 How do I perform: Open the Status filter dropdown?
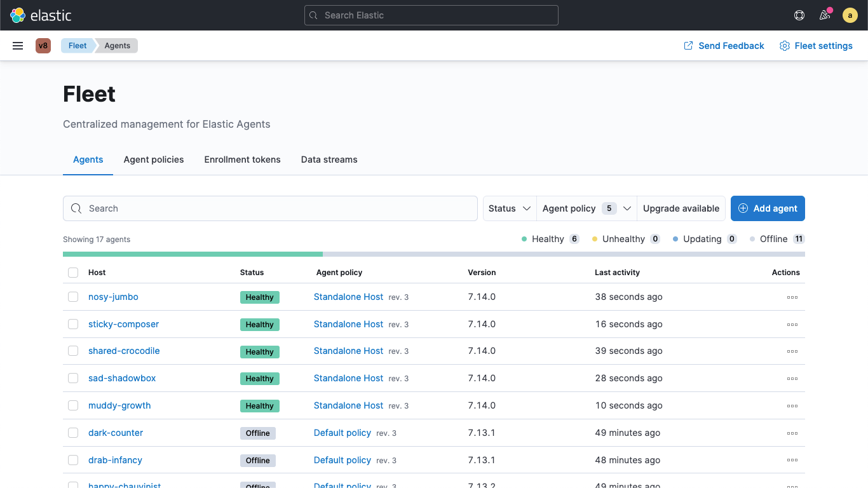(x=510, y=208)
